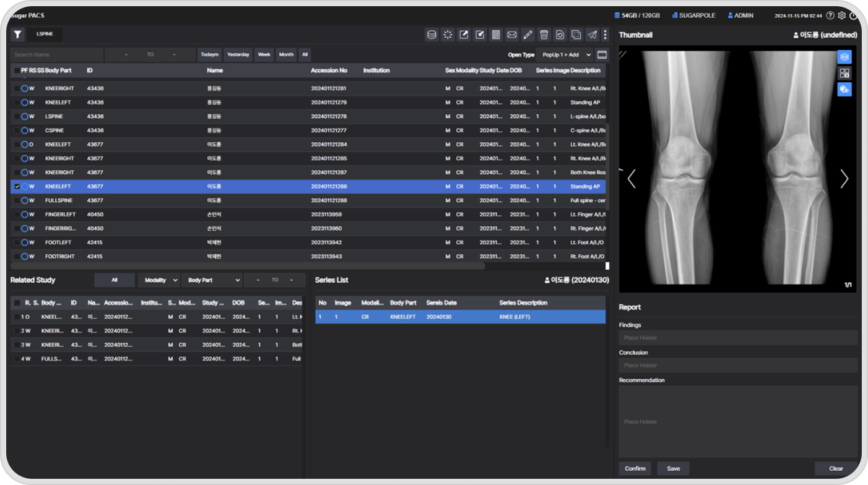
Task: Open the Open Type PopUp dropdown
Action: click(x=564, y=55)
